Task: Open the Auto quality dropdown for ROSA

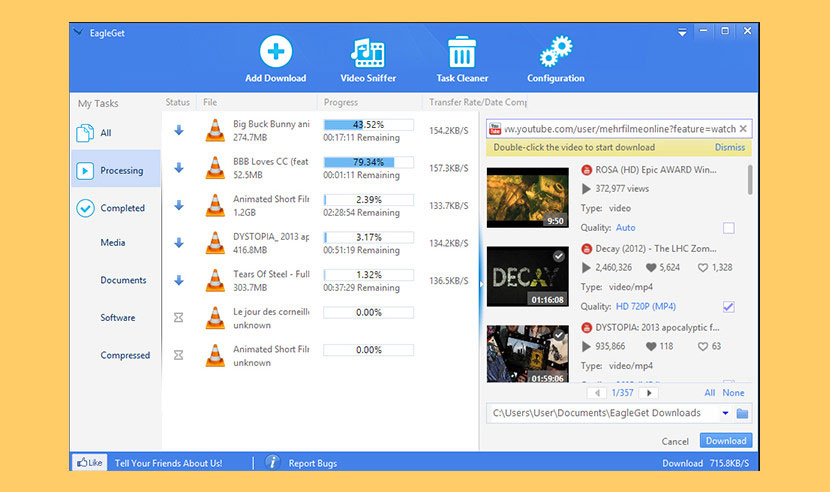Action: point(625,228)
